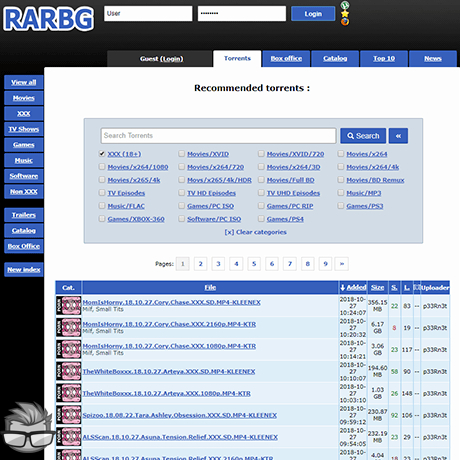This screenshot has height=460, width=460.
Task: Enable the Games/PS4 checkbox
Action: (261, 219)
